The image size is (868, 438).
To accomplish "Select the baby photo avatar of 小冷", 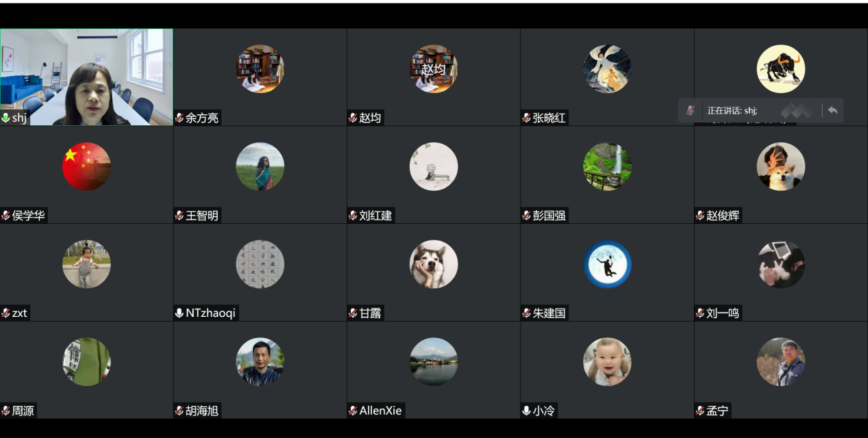I will (x=607, y=361).
